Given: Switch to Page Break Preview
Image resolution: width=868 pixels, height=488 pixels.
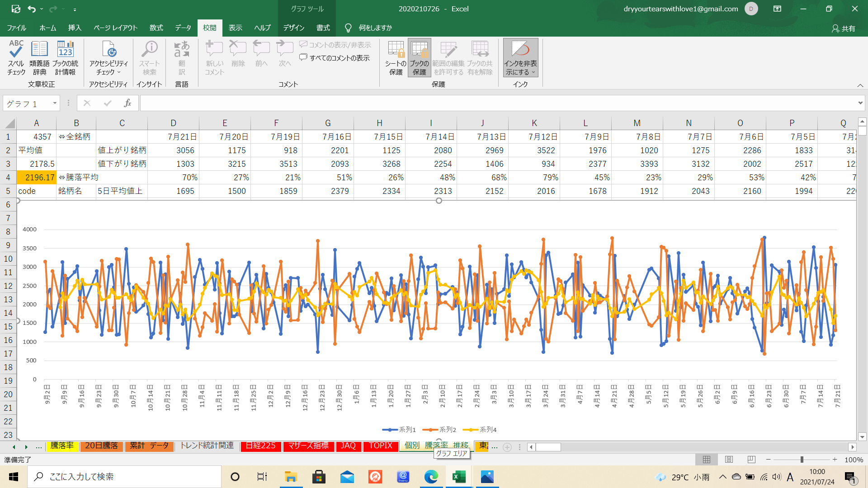Looking at the screenshot, I should [751, 460].
